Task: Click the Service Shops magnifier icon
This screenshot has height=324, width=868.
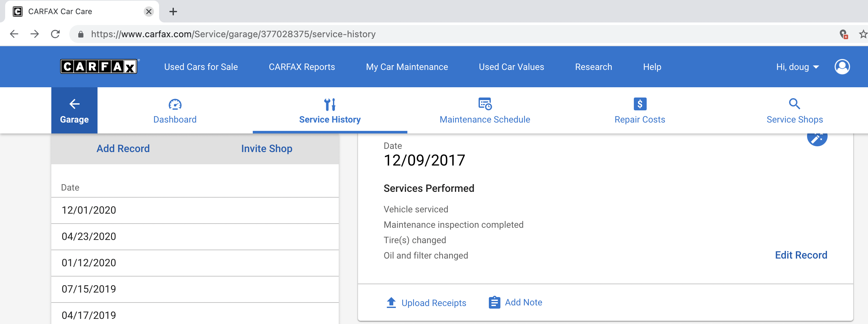Action: (794, 104)
